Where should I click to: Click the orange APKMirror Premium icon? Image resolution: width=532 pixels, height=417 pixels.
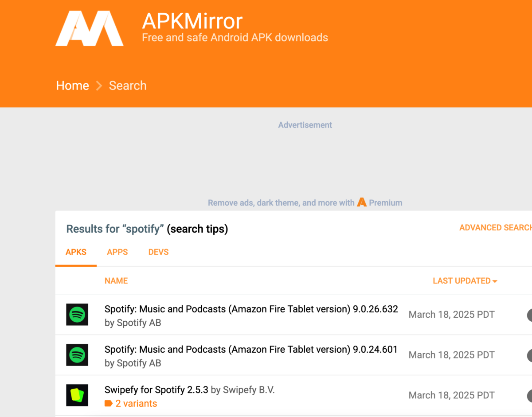coord(362,203)
